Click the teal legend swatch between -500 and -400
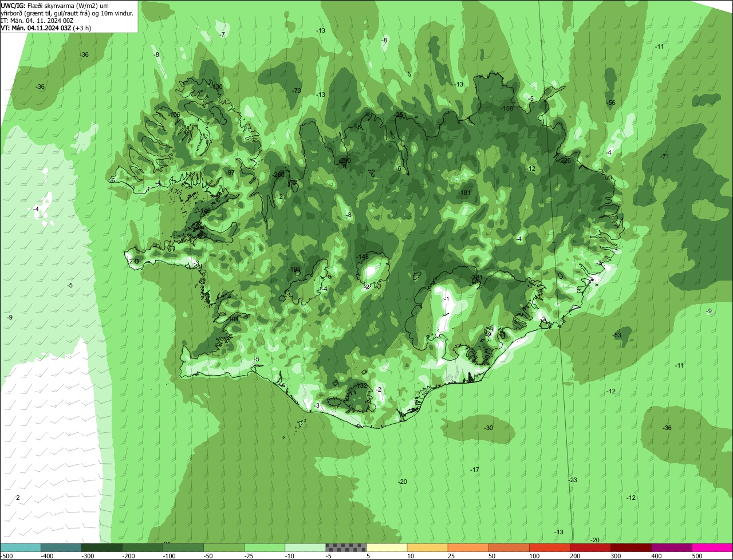Screen dimensions: 733x560 tap(21, 547)
